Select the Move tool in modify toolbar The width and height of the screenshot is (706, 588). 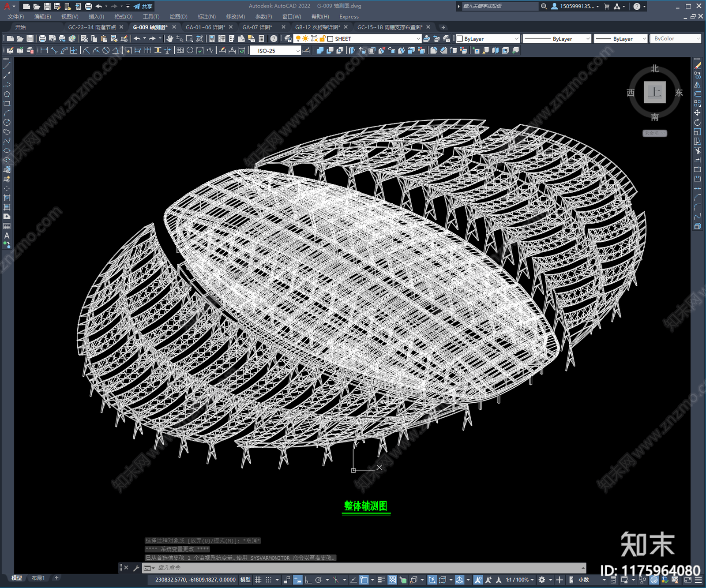click(697, 112)
